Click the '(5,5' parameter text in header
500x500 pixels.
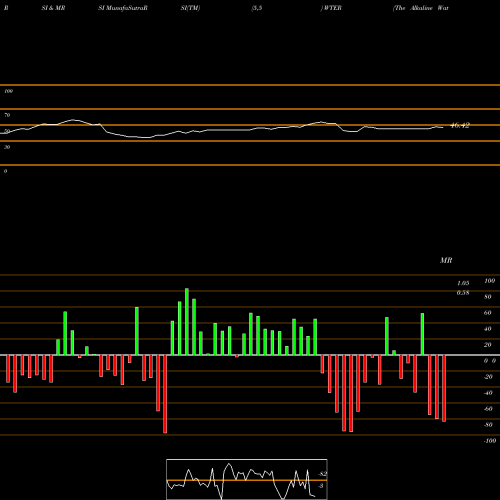click(257, 8)
